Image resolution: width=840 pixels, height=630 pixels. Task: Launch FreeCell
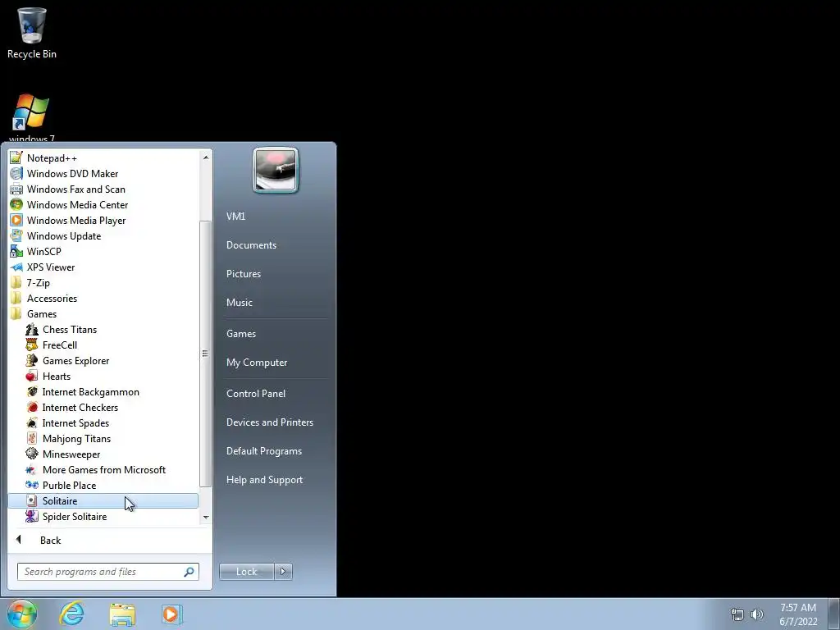click(103, 345)
